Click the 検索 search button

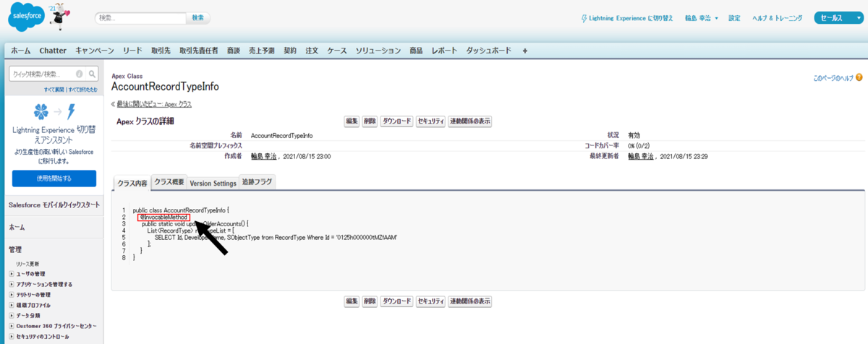[x=198, y=17]
